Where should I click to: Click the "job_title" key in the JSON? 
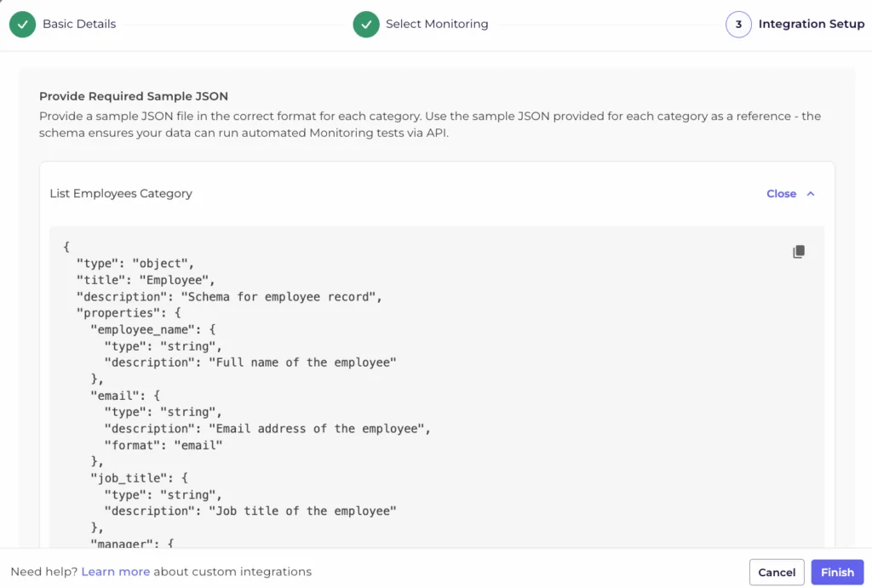[128, 478]
